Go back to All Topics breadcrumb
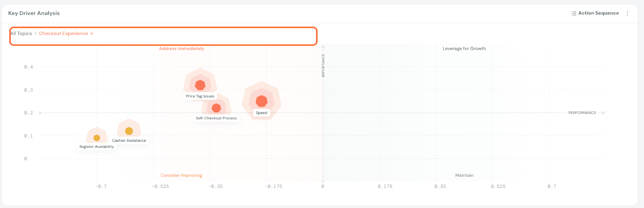 [21, 34]
